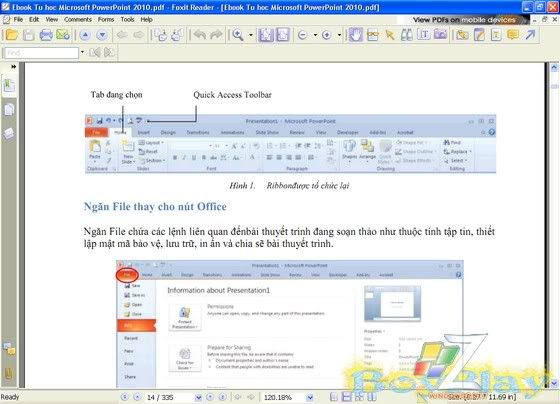Image resolution: width=560 pixels, height=404 pixels.
Task: Click the grayed previous view arrow in toolbar
Action: click(x=122, y=35)
